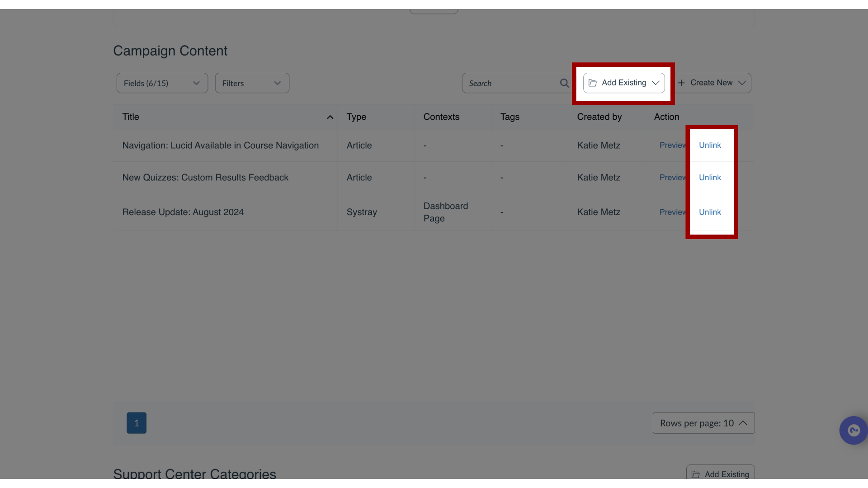The height and width of the screenshot is (488, 868).
Task: Click the Search input field
Action: tap(516, 83)
